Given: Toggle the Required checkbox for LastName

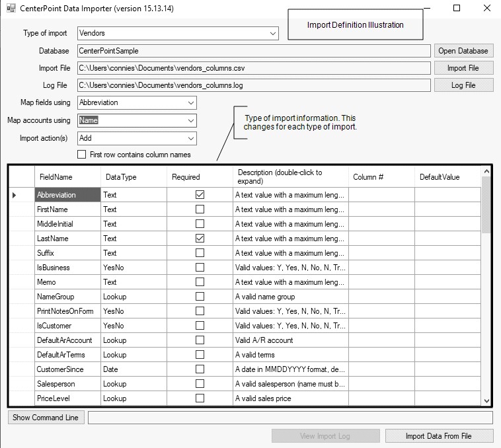Looking at the screenshot, I should click(x=200, y=239).
